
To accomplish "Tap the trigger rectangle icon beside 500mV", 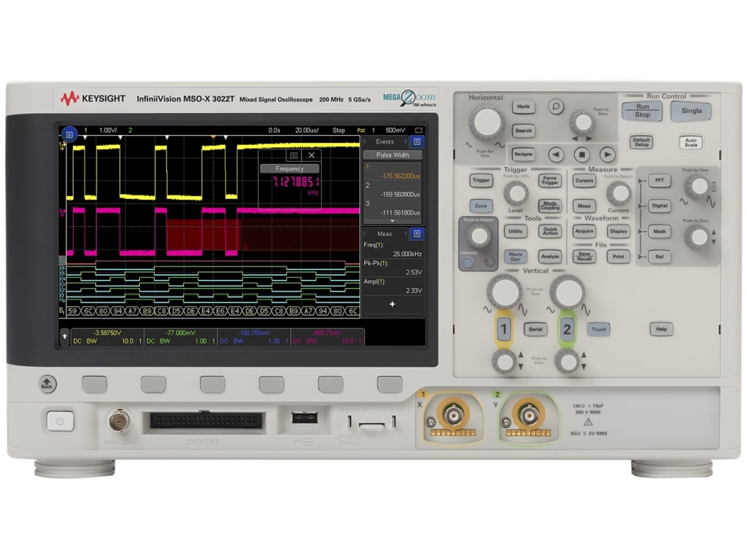I will coord(419,130).
